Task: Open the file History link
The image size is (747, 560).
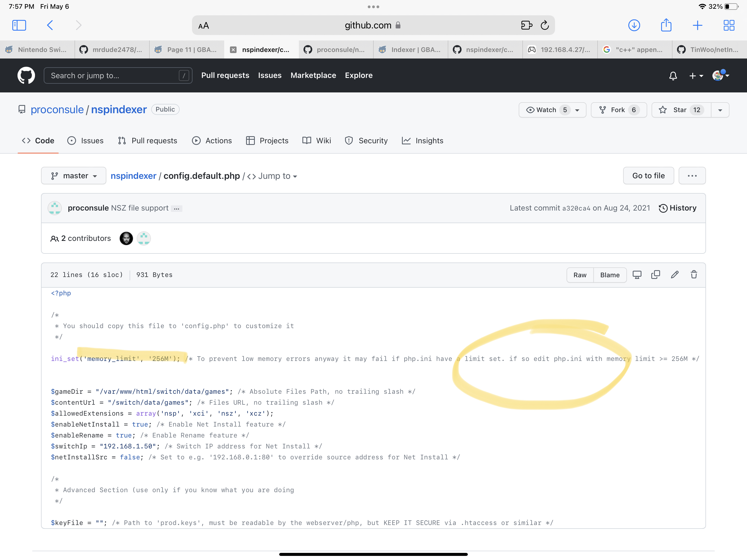Action: (x=678, y=208)
